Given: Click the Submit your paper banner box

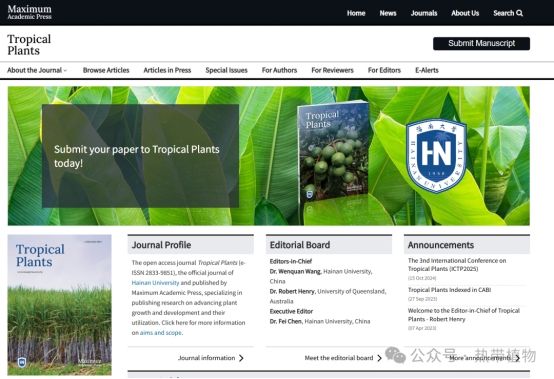Looking at the screenshot, I should tap(140, 156).
